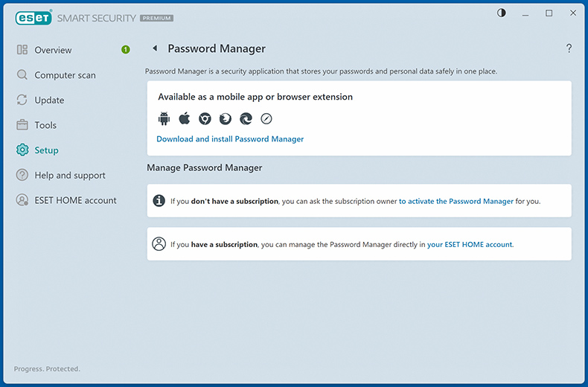Click the Safari compass icon

[x=266, y=119]
